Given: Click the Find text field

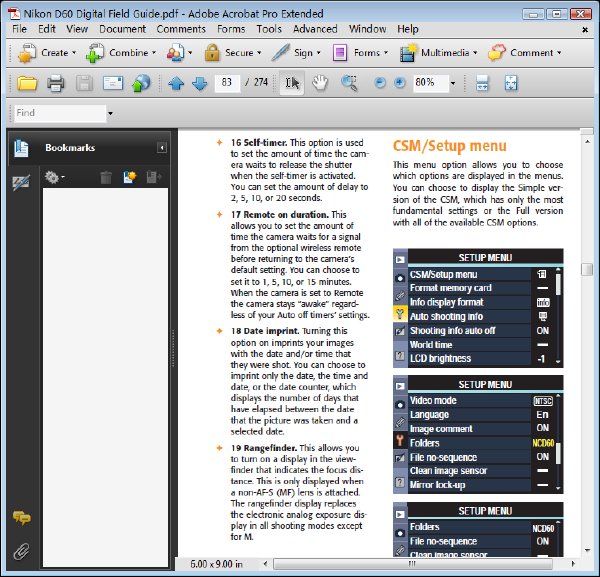Looking at the screenshot, I should click(60, 113).
